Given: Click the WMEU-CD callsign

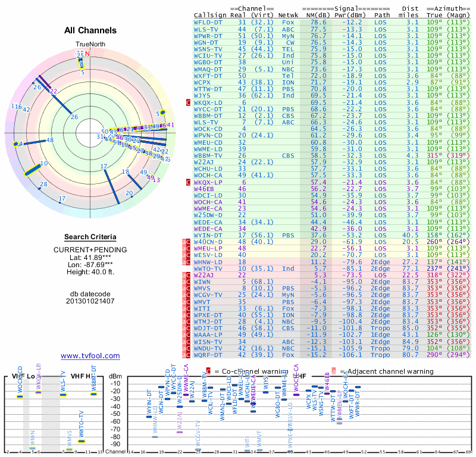Looking at the screenshot, I should (208, 142).
